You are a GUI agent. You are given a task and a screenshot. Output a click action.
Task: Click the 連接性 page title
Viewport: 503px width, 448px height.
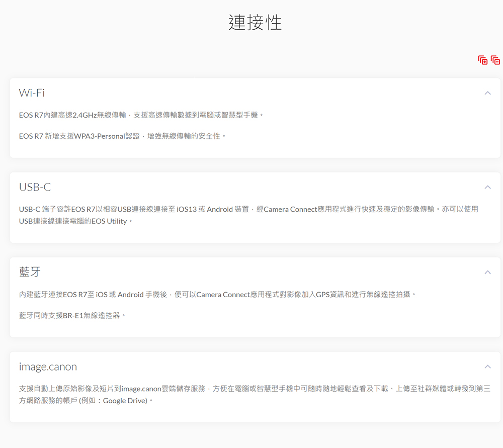point(255,23)
